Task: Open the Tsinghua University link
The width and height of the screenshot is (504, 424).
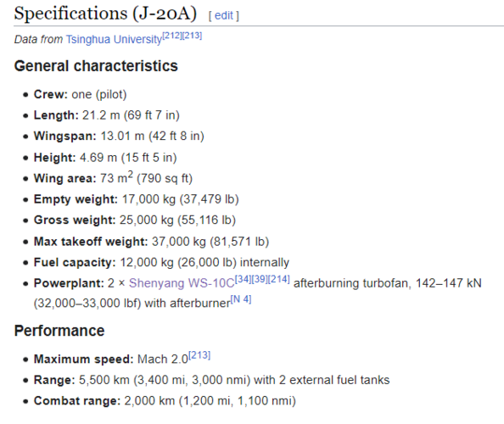Action: pyautogui.click(x=114, y=39)
